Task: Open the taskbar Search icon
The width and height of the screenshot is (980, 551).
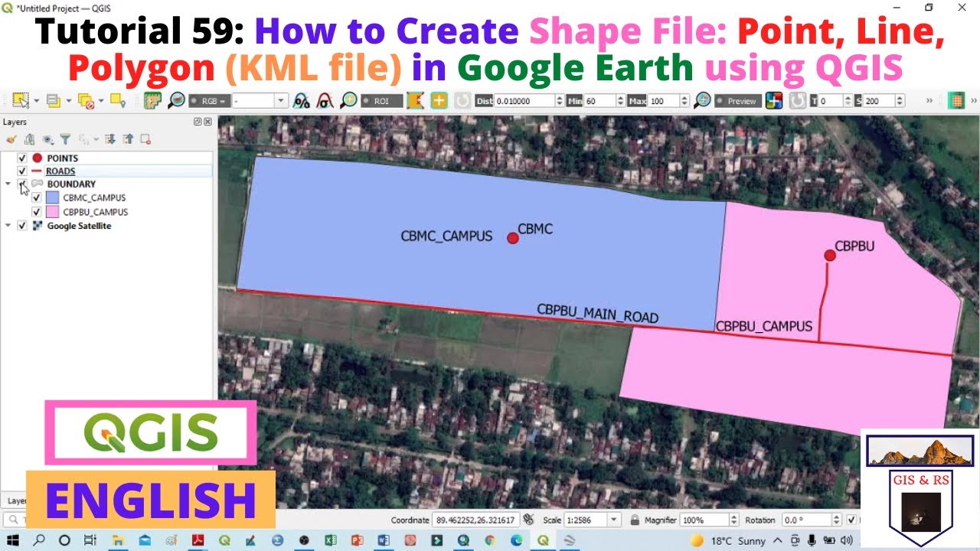Action: click(39, 540)
